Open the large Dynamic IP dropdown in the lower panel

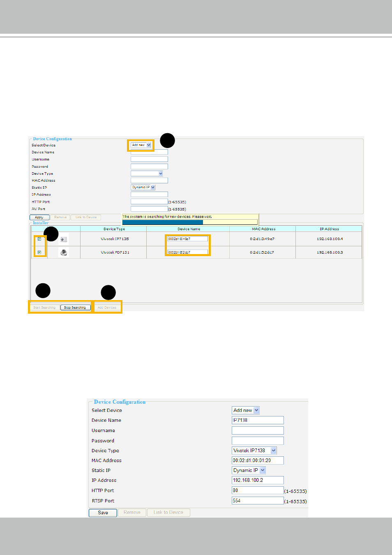(249, 470)
